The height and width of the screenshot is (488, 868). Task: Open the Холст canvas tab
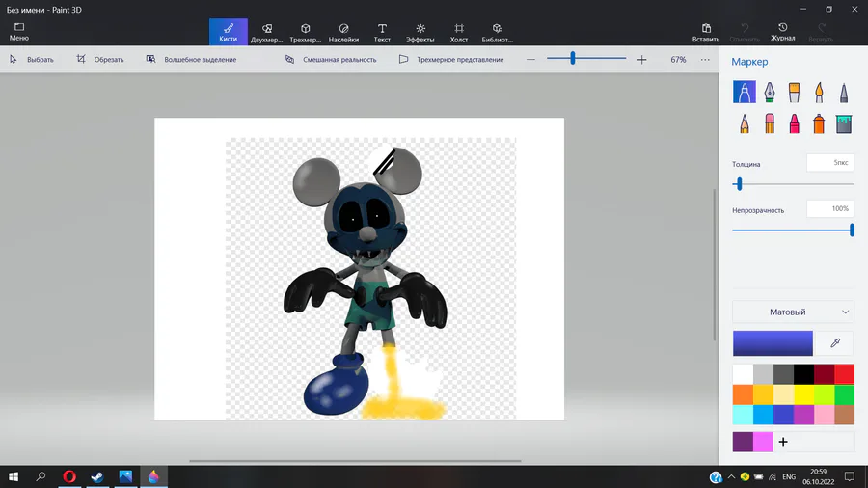(x=459, y=32)
